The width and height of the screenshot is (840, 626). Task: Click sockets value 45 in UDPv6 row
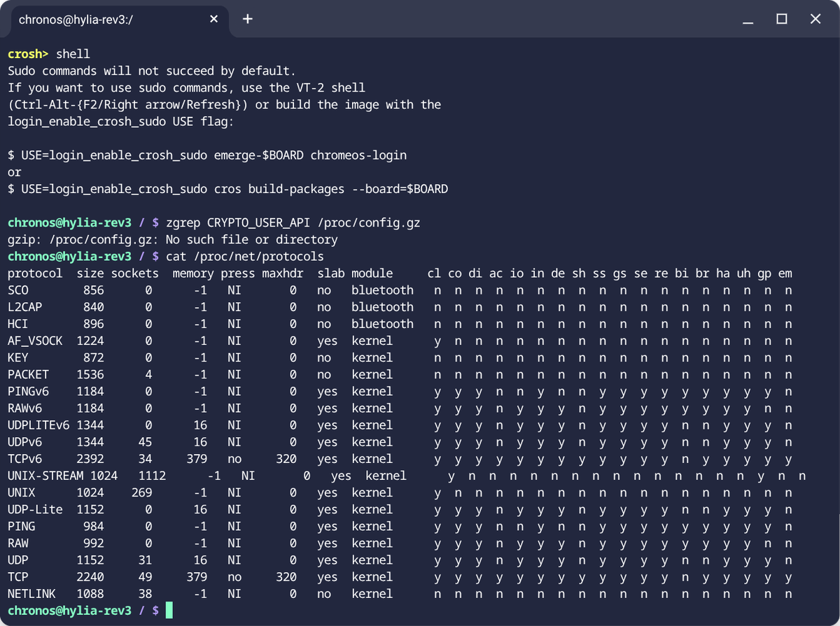point(146,442)
